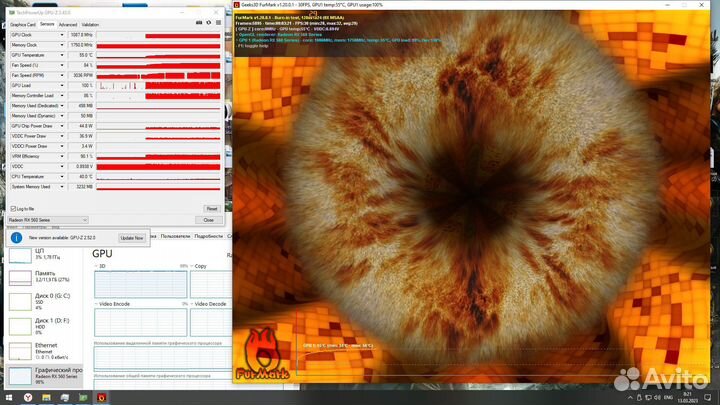The height and width of the screenshot is (405, 720).
Task: Open the GPU Chip Power Draw dropdown
Action: pos(62,126)
